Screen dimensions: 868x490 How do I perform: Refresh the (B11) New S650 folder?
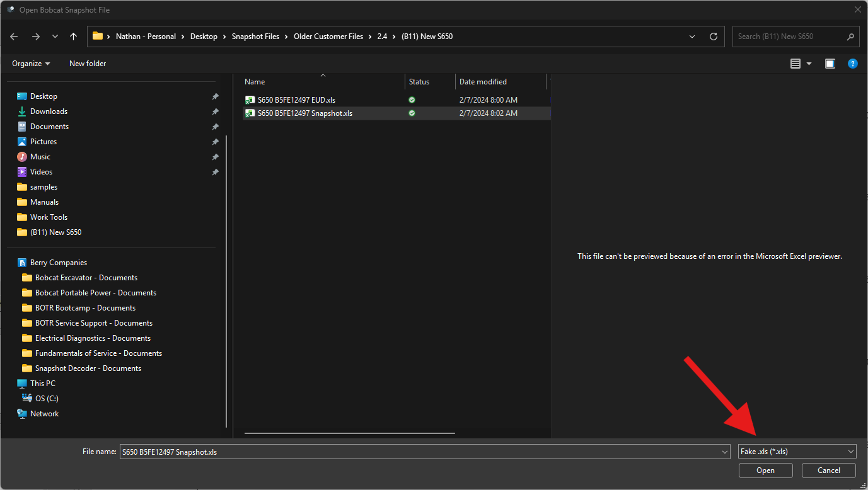click(714, 37)
